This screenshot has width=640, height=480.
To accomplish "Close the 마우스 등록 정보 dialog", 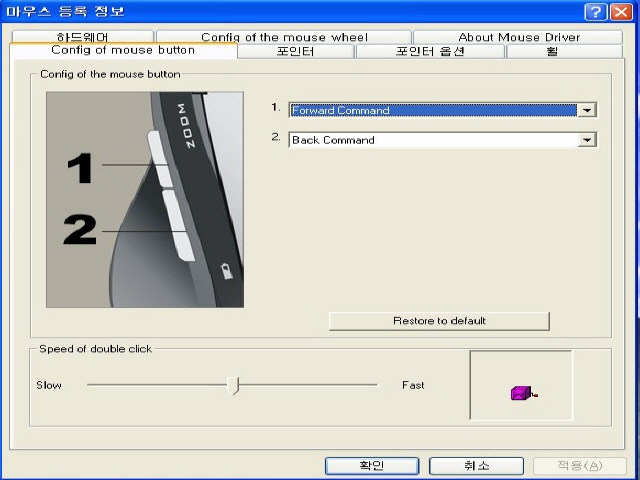I will tap(621, 11).
